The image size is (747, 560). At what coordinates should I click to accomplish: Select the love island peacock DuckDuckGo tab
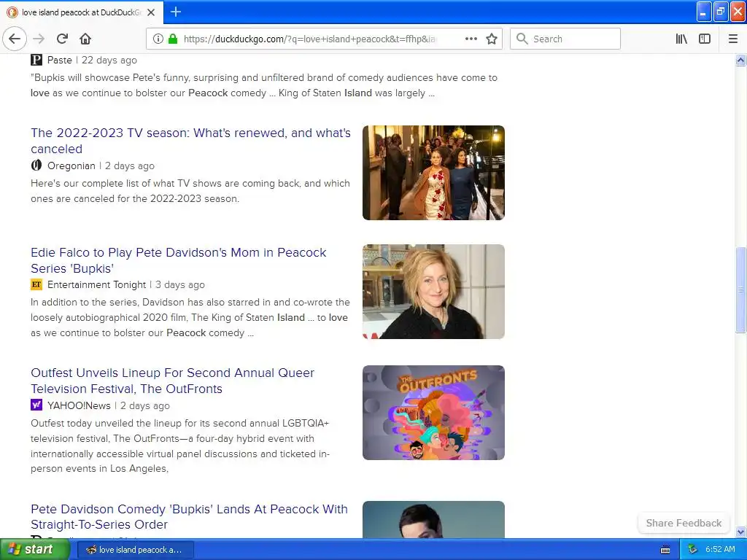tap(82, 12)
